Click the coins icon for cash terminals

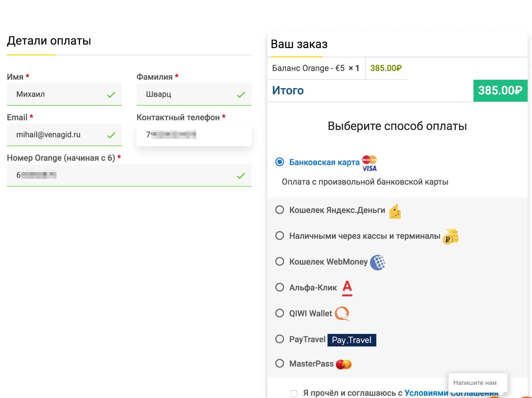(x=451, y=237)
